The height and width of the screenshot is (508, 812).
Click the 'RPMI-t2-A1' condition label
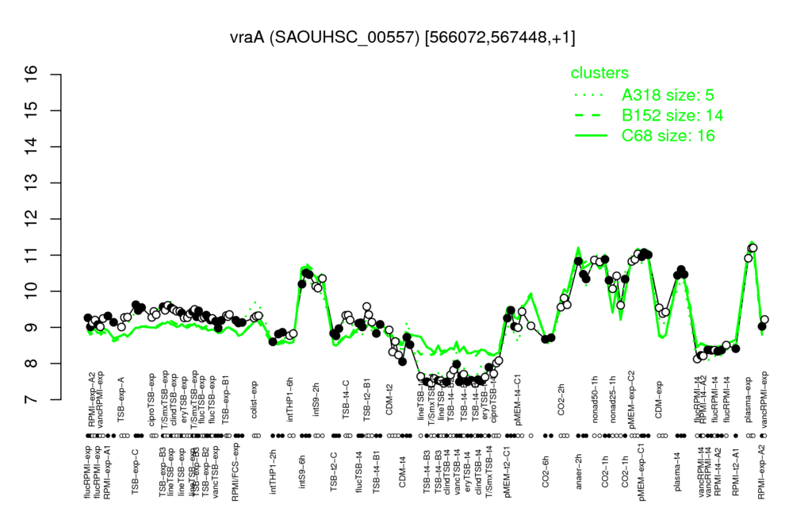point(735,472)
